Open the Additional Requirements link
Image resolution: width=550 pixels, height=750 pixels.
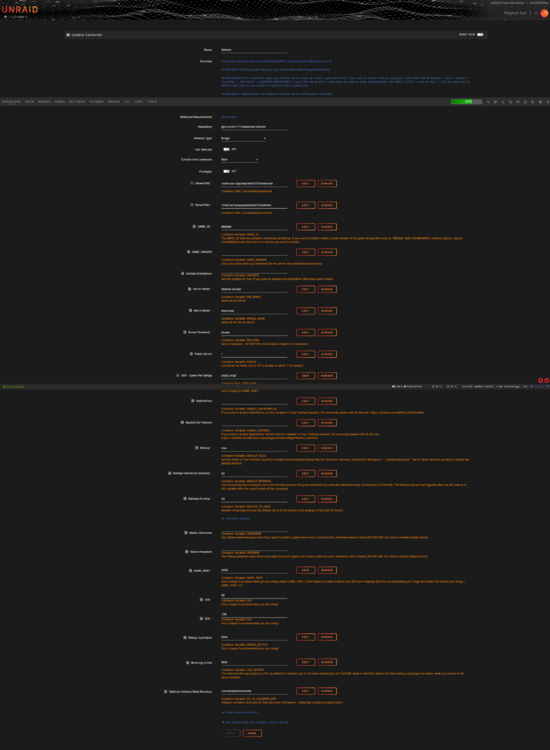tap(229, 117)
